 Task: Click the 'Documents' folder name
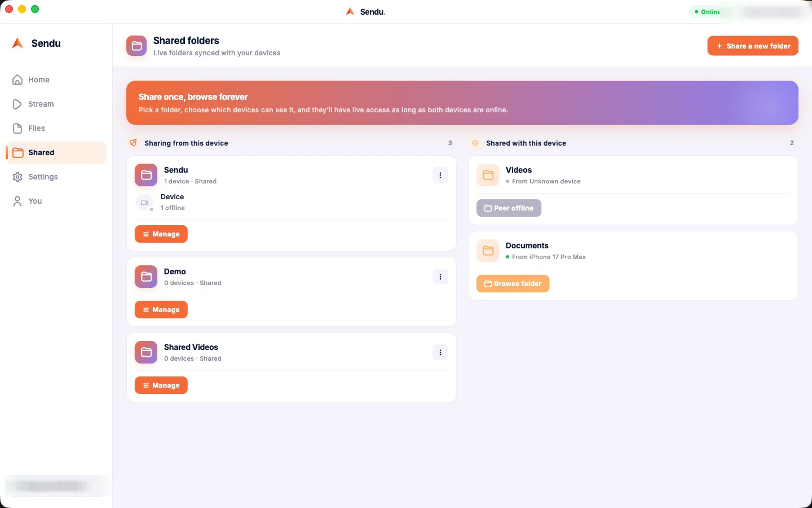click(527, 246)
